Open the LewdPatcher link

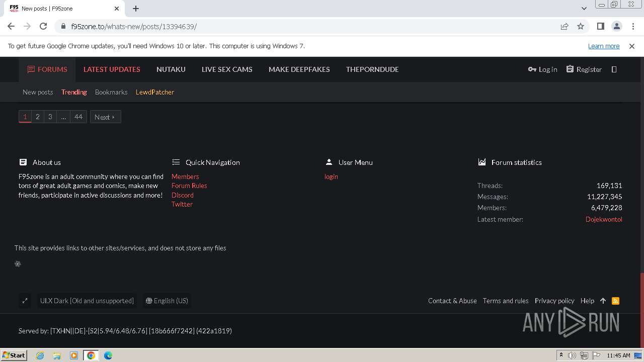click(x=155, y=92)
